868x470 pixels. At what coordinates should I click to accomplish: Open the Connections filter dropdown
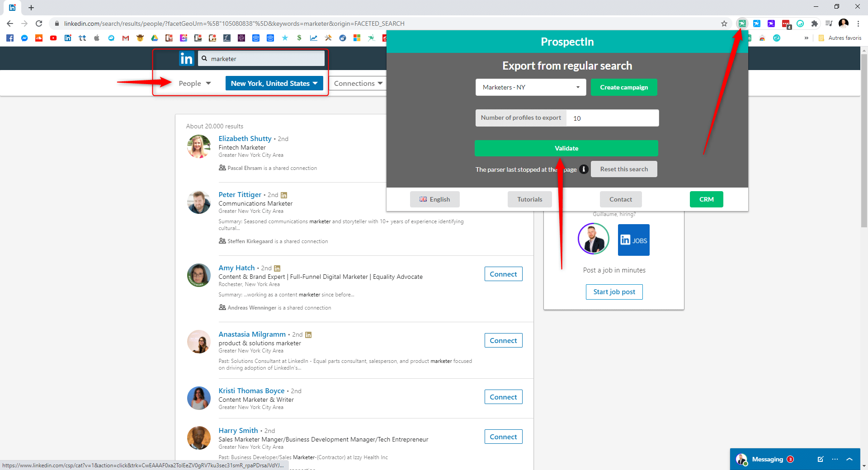tap(358, 83)
